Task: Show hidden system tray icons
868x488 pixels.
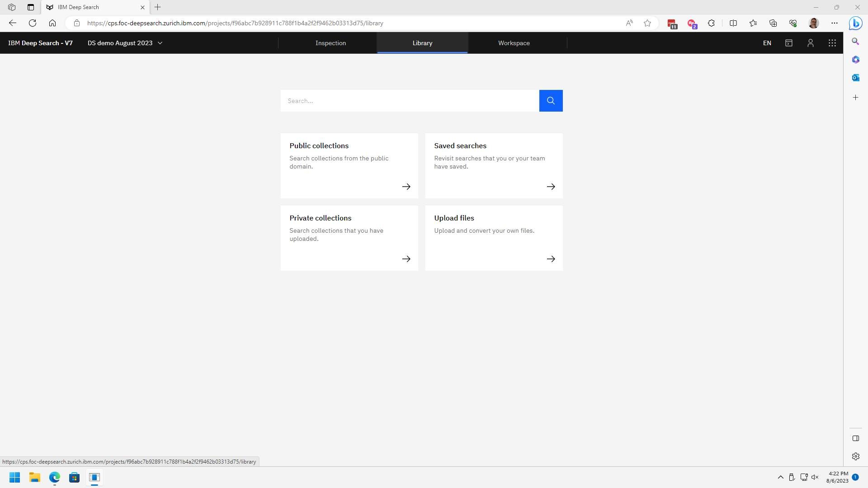Action: 780,477
